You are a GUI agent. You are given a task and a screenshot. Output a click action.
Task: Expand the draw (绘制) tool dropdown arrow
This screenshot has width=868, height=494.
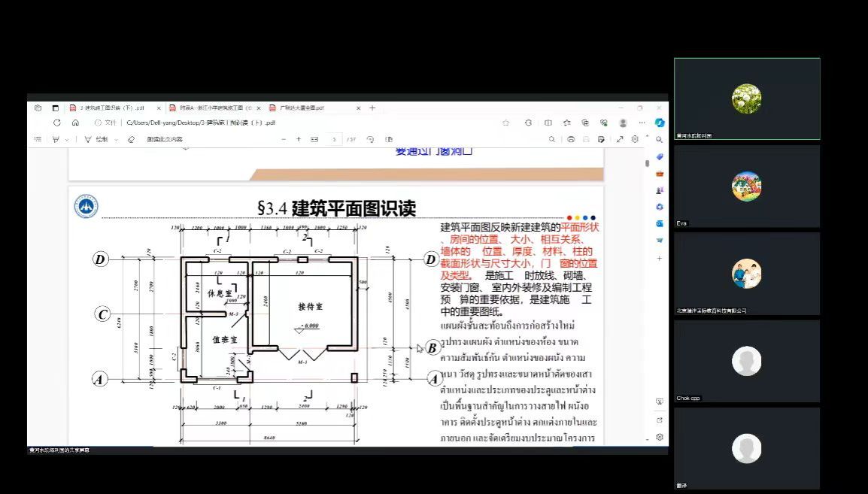tap(114, 139)
